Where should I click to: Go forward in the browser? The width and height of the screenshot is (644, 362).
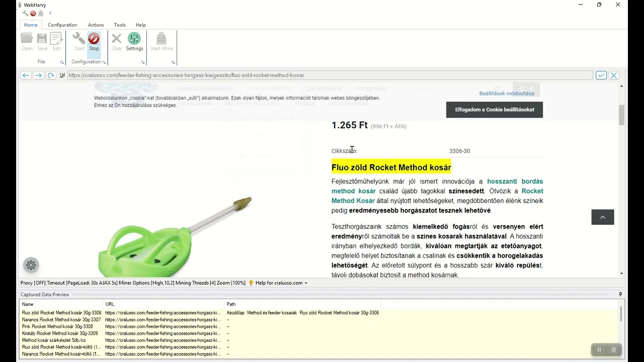pos(38,75)
